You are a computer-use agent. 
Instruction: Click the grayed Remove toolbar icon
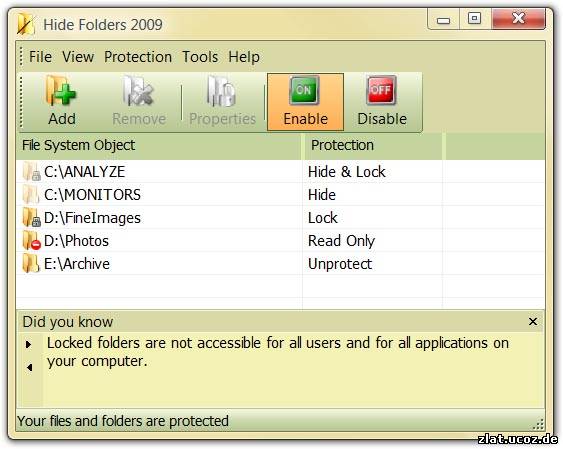pos(139,91)
